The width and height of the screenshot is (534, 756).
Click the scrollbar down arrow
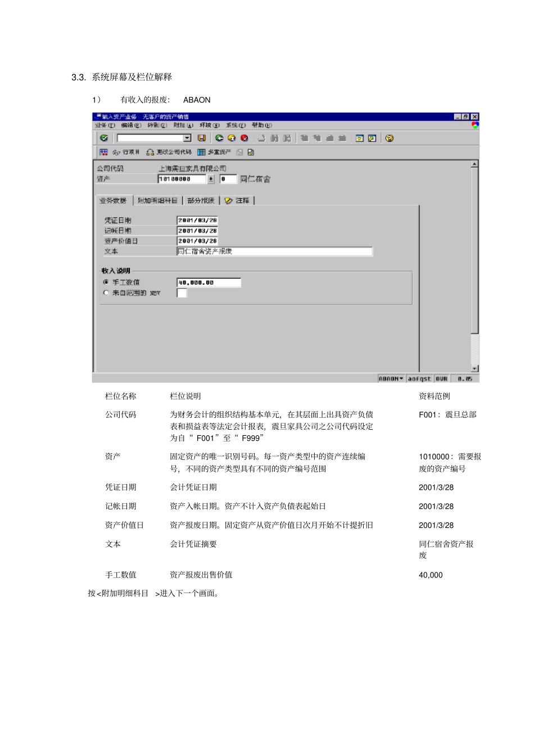click(475, 368)
